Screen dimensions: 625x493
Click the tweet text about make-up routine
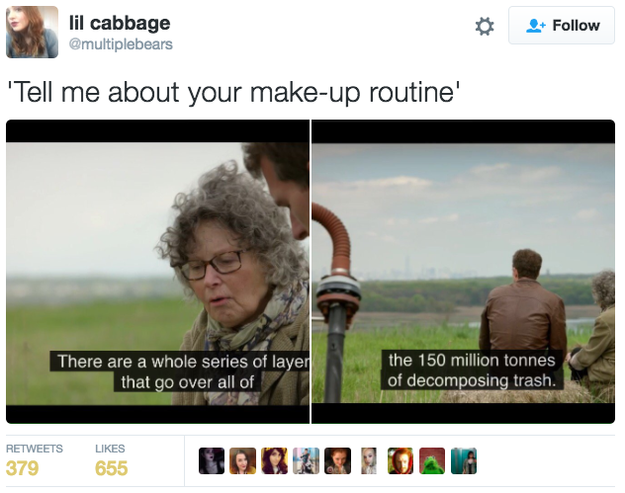(x=234, y=92)
